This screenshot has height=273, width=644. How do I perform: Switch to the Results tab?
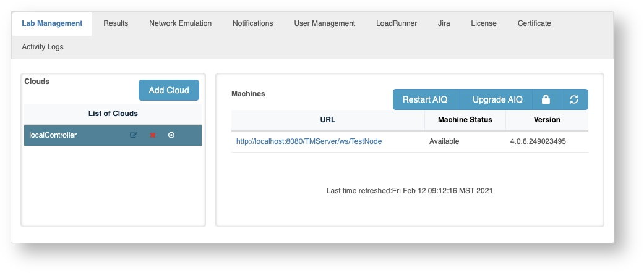[x=116, y=23]
